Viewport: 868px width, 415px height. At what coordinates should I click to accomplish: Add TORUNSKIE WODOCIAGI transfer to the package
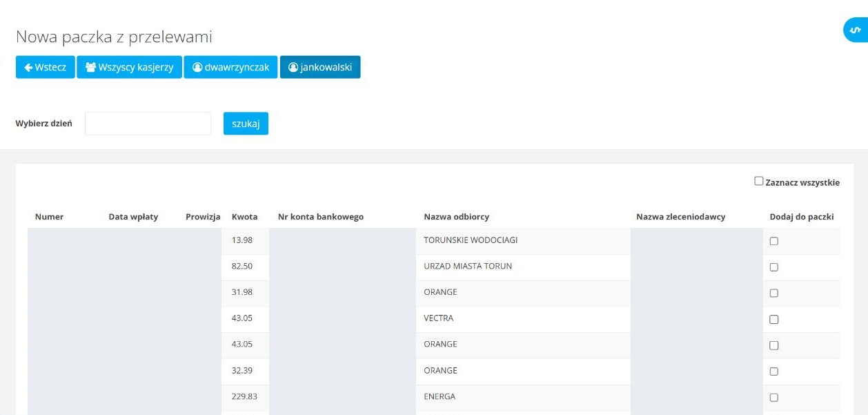[774, 241]
